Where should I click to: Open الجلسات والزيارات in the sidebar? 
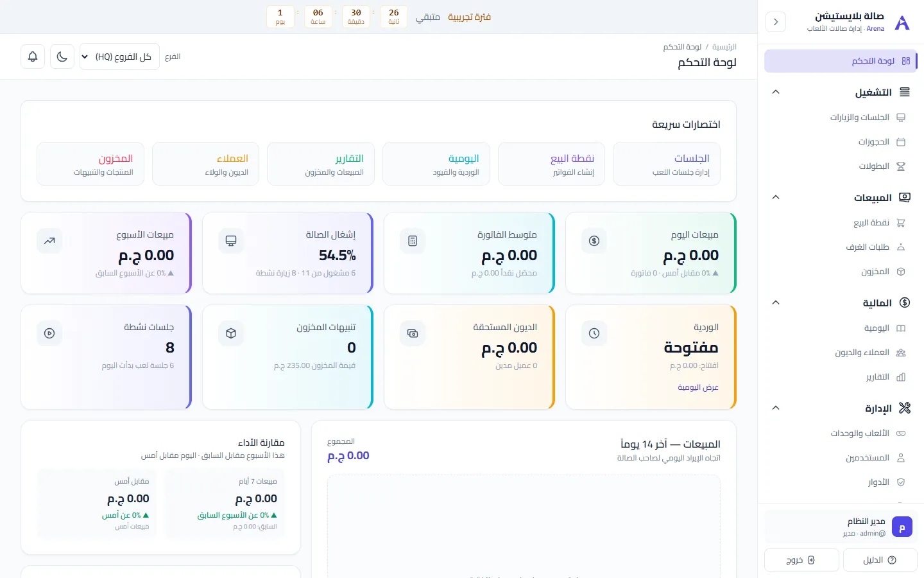click(x=841, y=118)
